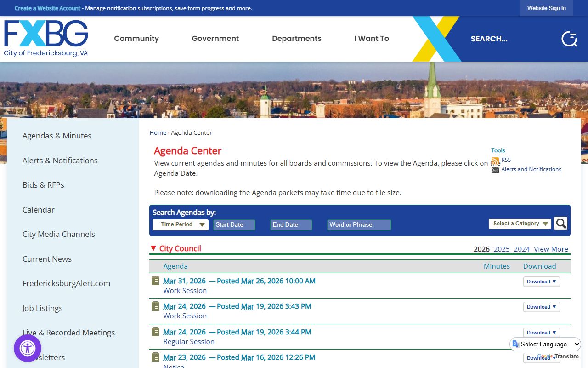
Task: Click the Alerts and Notifications envelope icon
Action: click(x=495, y=170)
